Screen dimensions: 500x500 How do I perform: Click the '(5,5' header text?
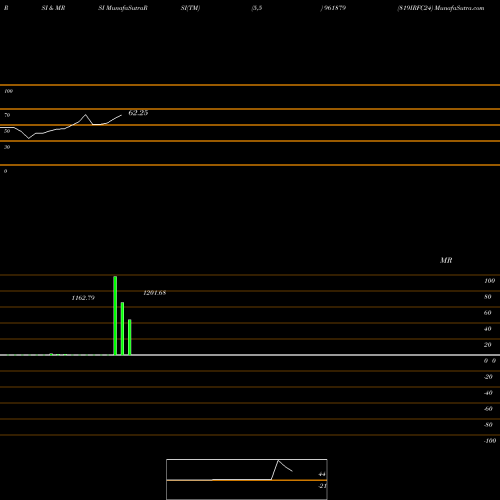click(257, 8)
